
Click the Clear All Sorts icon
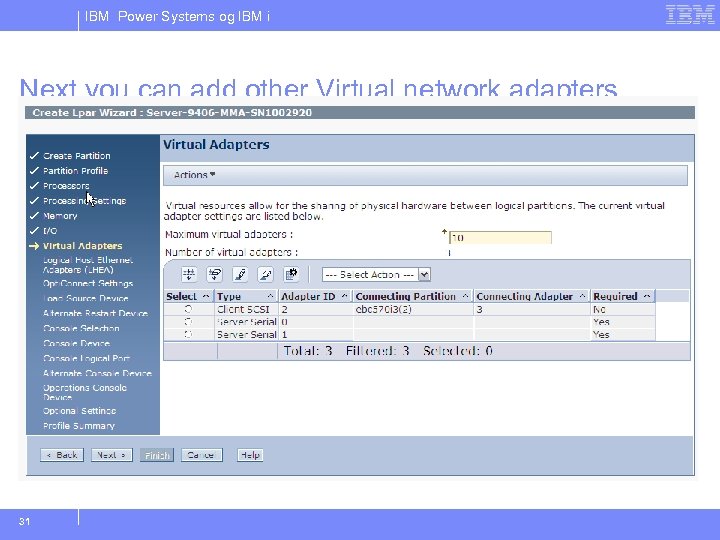pos(265,274)
